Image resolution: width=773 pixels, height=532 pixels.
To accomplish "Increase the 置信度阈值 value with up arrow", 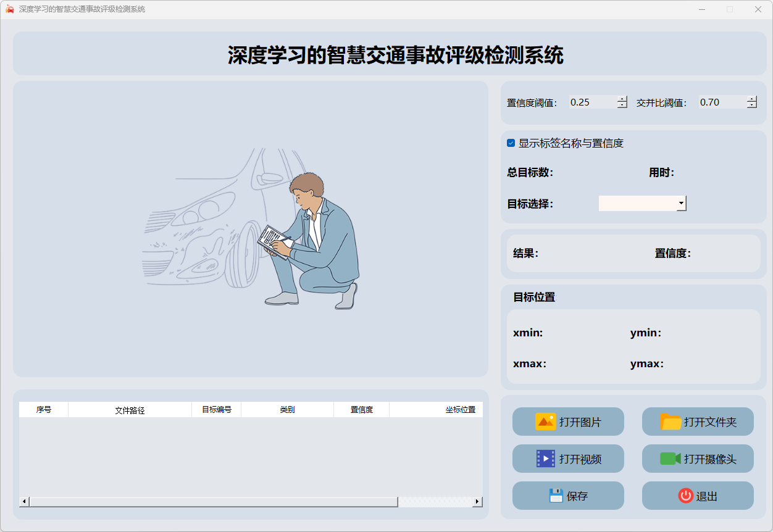I will [x=622, y=99].
